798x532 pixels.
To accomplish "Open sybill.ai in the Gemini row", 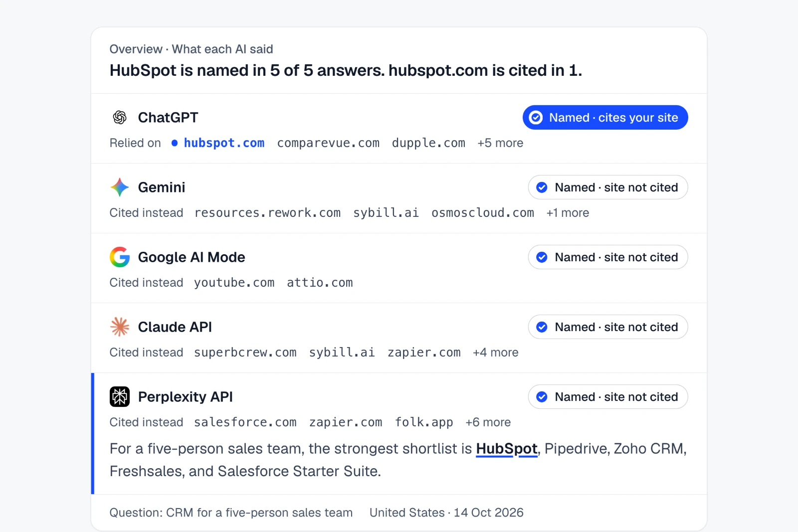I will (386, 213).
